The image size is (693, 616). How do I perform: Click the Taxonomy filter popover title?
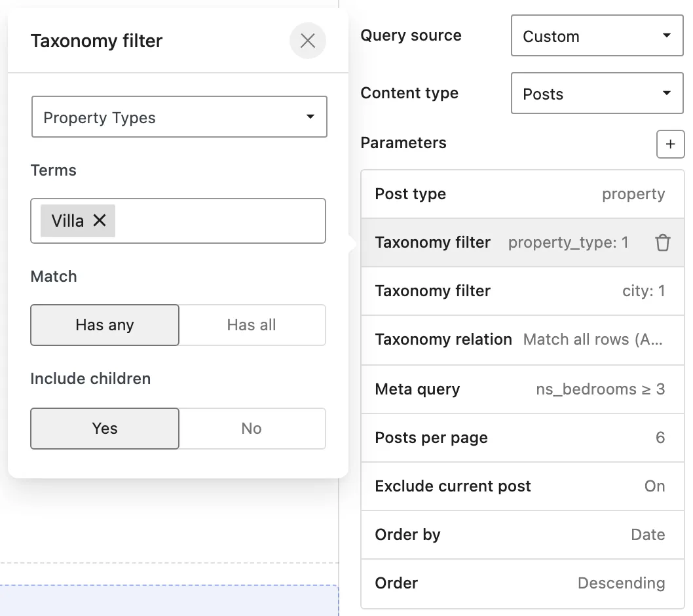(x=97, y=41)
